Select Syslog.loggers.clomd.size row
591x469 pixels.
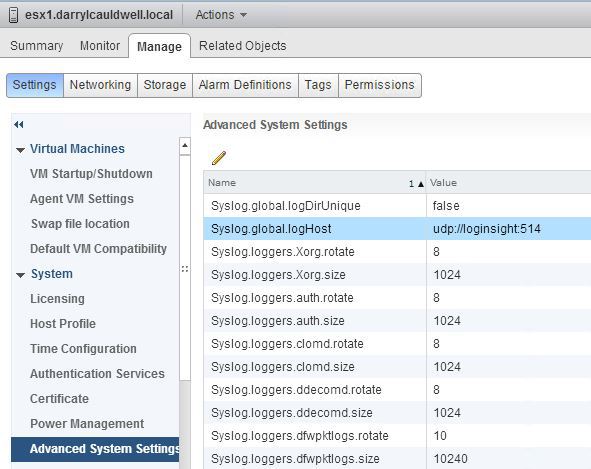[397, 367]
